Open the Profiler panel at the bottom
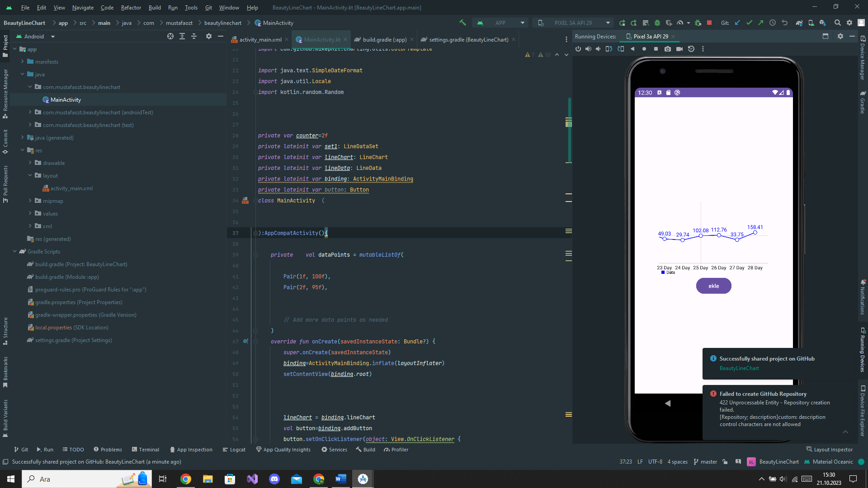868x488 pixels. point(396,450)
